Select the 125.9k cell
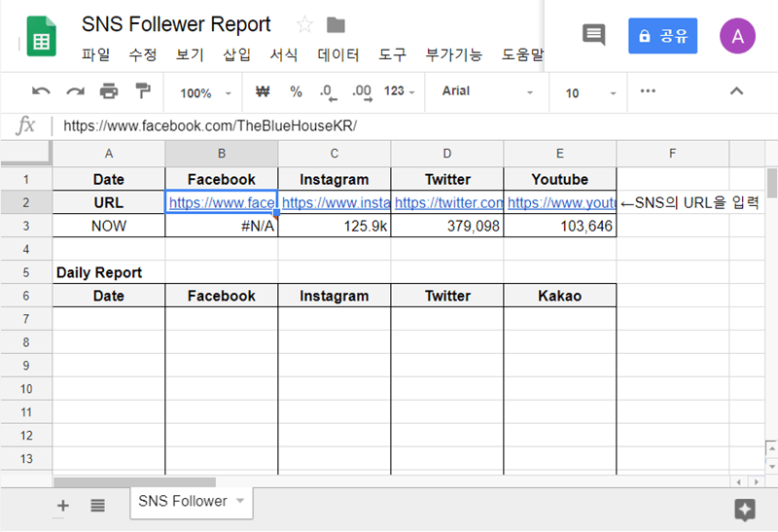 coord(335,226)
